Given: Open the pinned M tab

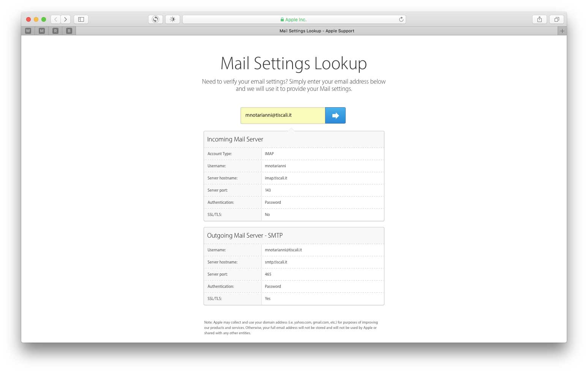Looking at the screenshot, I should pyautogui.click(x=42, y=31).
